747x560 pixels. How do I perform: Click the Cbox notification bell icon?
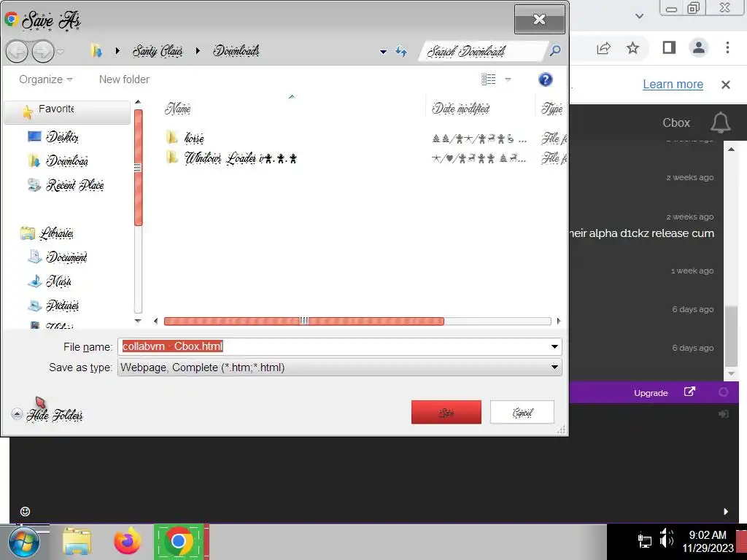(x=720, y=122)
